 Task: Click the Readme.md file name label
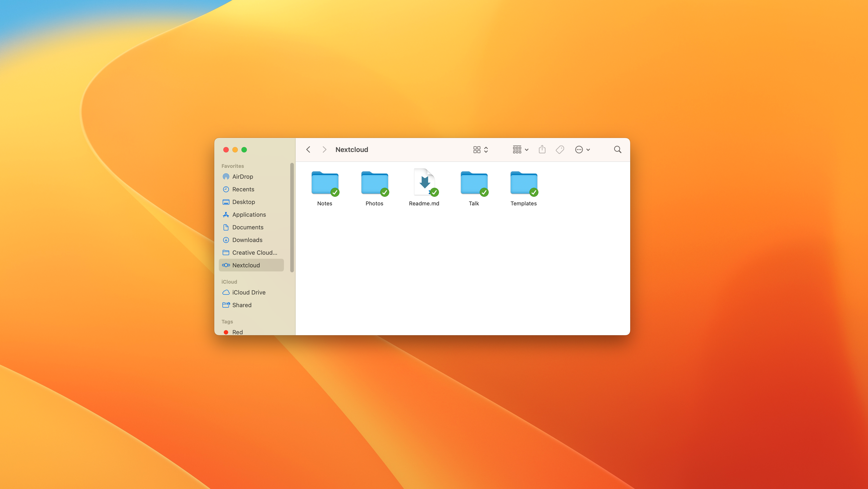[x=424, y=203]
